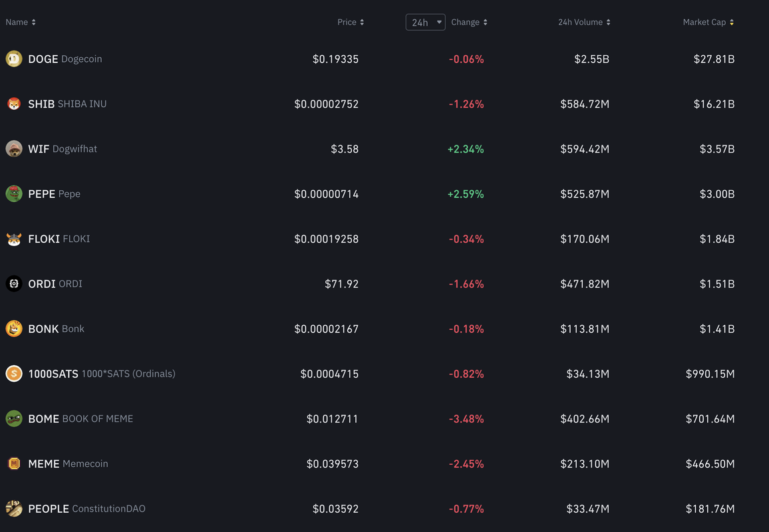Click DOGE price $0.19335
Viewport: 769px width, 532px height.
(x=335, y=59)
